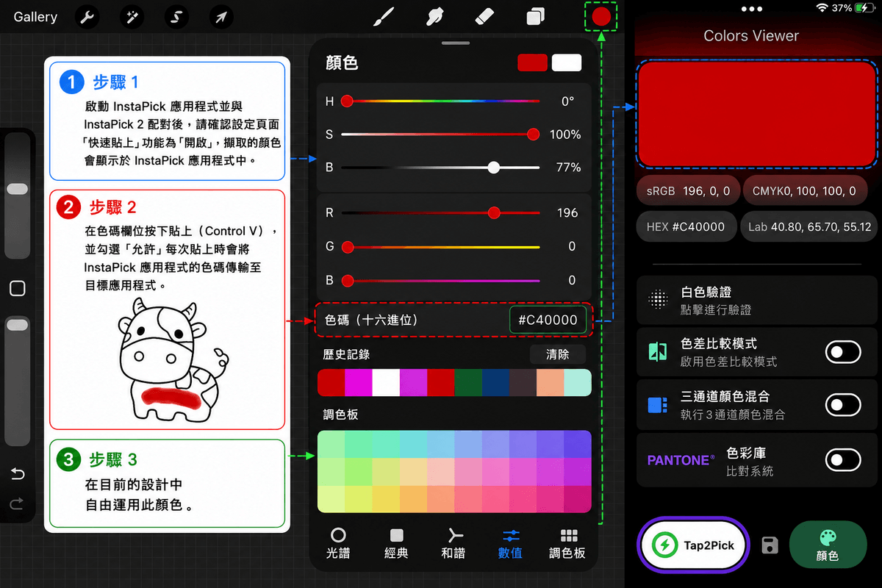The width and height of the screenshot is (882, 588).
Task: Tap the HEX #C40000 chip
Action: tap(686, 227)
